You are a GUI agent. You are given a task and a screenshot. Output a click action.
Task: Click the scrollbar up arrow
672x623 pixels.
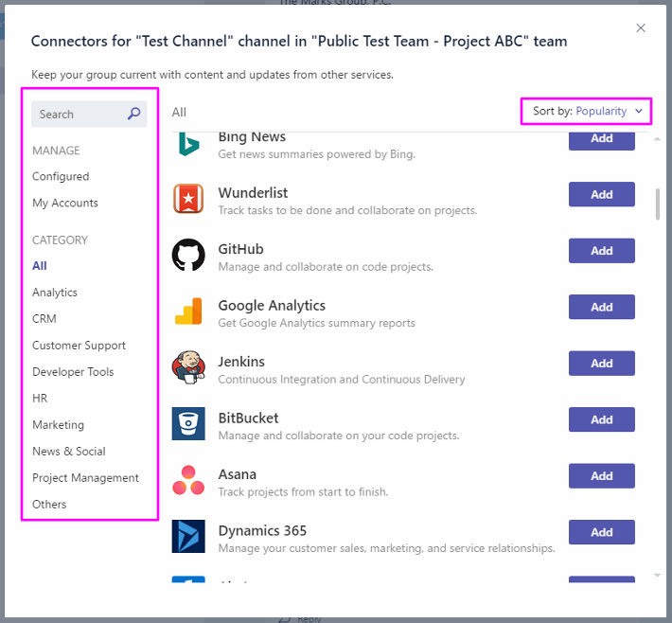coord(658,139)
